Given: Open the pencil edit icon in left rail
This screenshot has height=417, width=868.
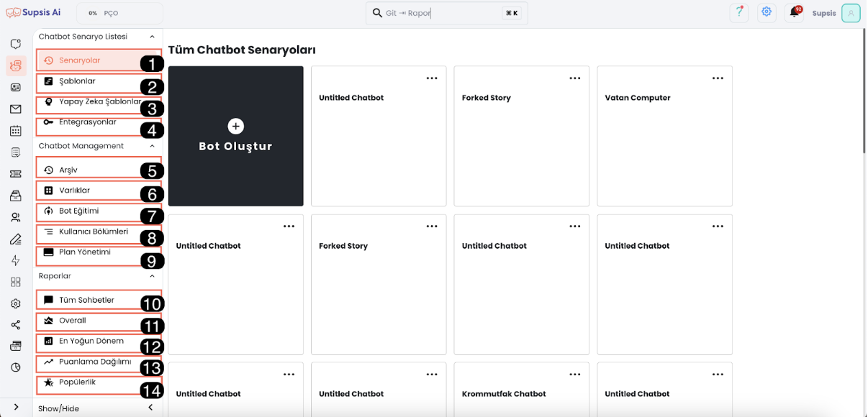Looking at the screenshot, I should [16, 239].
